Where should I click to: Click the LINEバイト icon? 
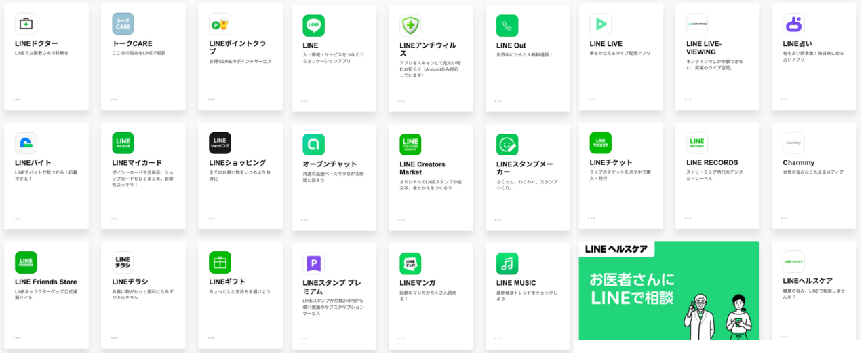coord(26,143)
